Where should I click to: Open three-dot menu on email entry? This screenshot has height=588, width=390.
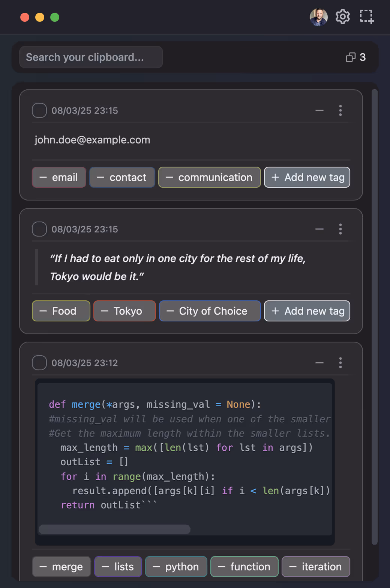(340, 110)
